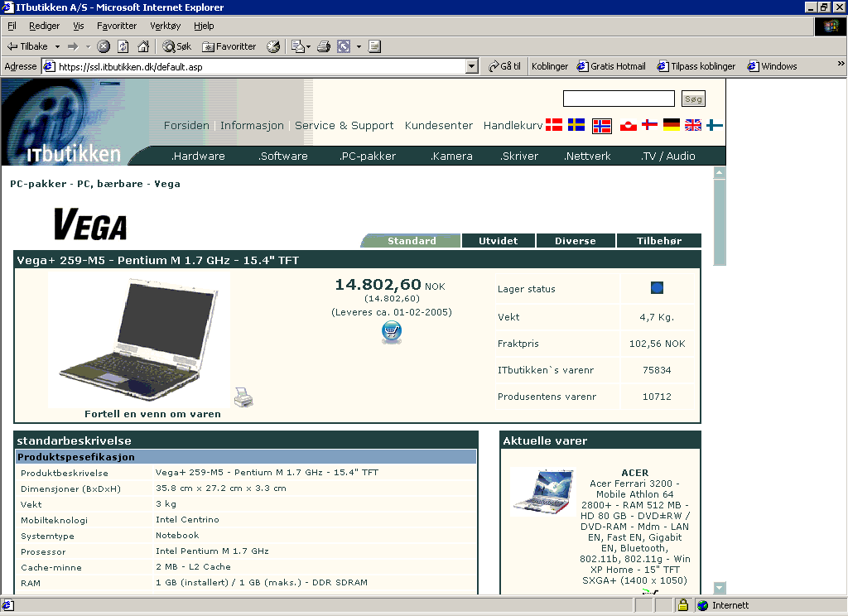Switch to the Diverse tab
Viewport: 848px width, 616px height.
click(x=576, y=241)
